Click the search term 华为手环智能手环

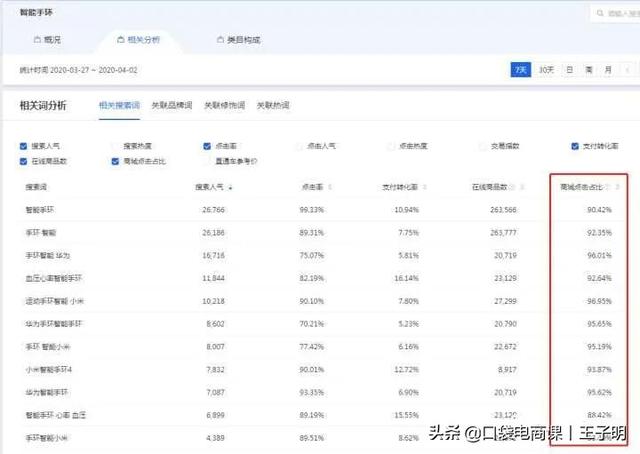(x=53, y=324)
